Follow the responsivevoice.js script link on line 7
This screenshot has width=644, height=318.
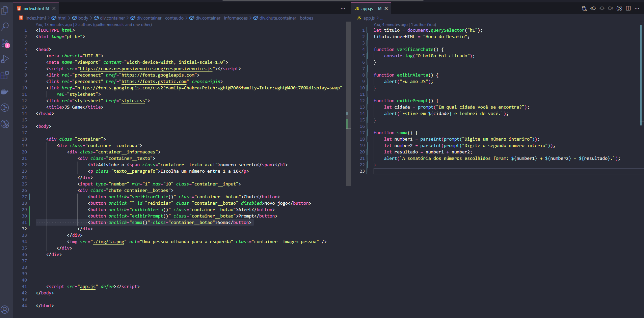point(146,69)
